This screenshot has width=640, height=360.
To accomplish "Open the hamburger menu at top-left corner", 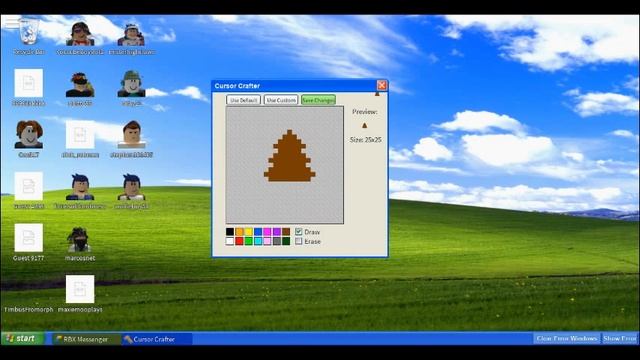I will coord(12,22).
